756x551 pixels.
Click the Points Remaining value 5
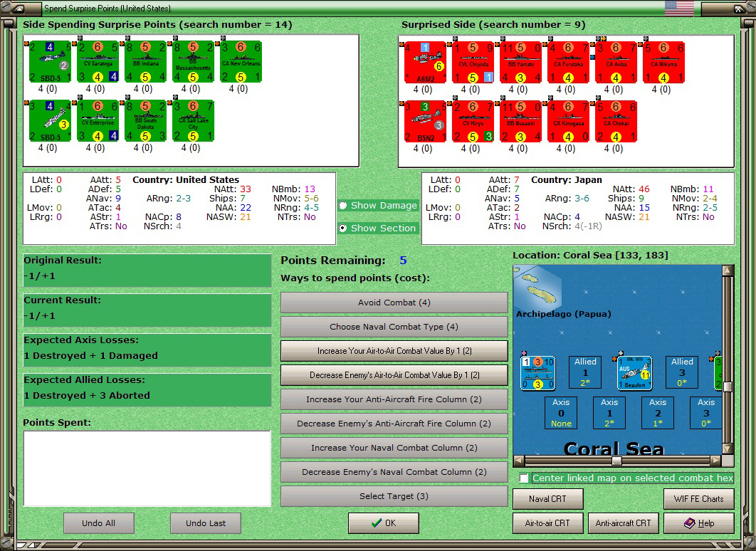pos(403,261)
